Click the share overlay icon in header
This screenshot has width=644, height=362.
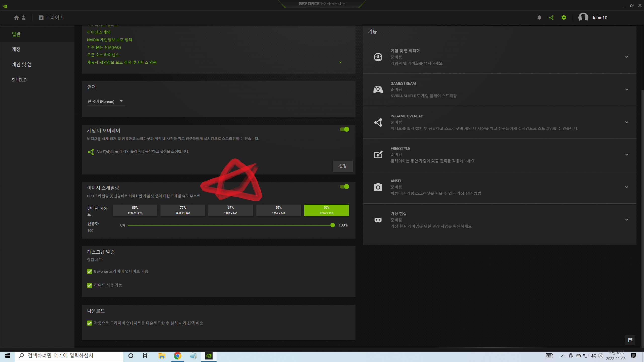point(551,18)
